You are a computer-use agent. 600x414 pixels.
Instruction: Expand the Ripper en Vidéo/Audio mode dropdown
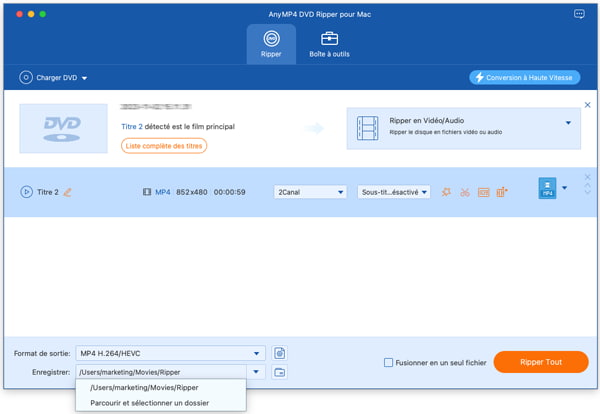(568, 123)
